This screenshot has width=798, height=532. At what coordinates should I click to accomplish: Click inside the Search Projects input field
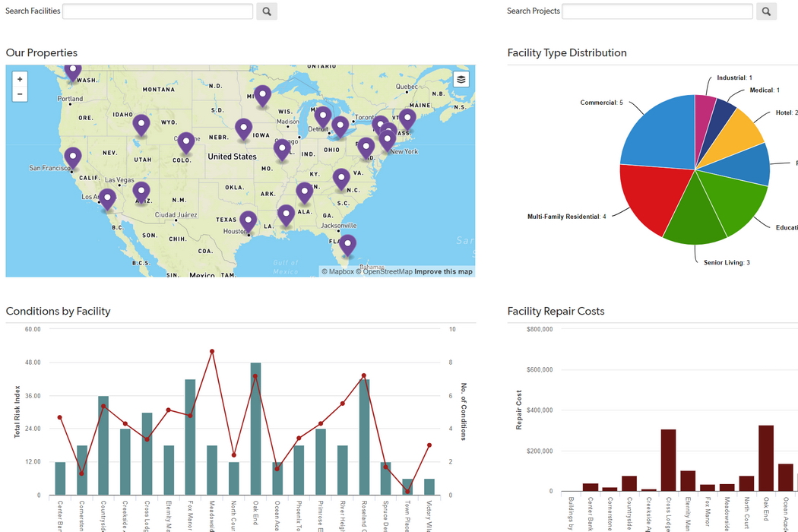[x=657, y=11]
